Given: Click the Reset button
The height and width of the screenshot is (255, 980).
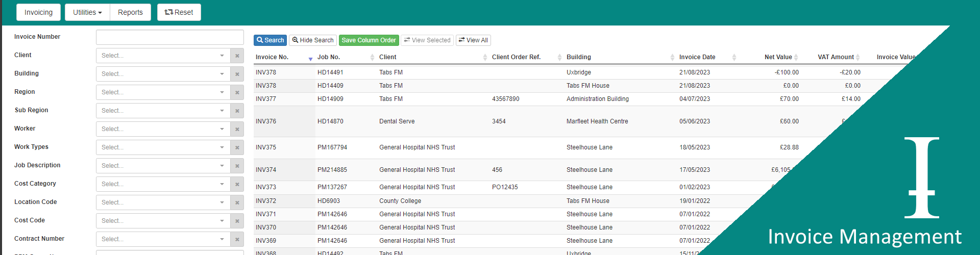Looking at the screenshot, I should click(x=179, y=12).
